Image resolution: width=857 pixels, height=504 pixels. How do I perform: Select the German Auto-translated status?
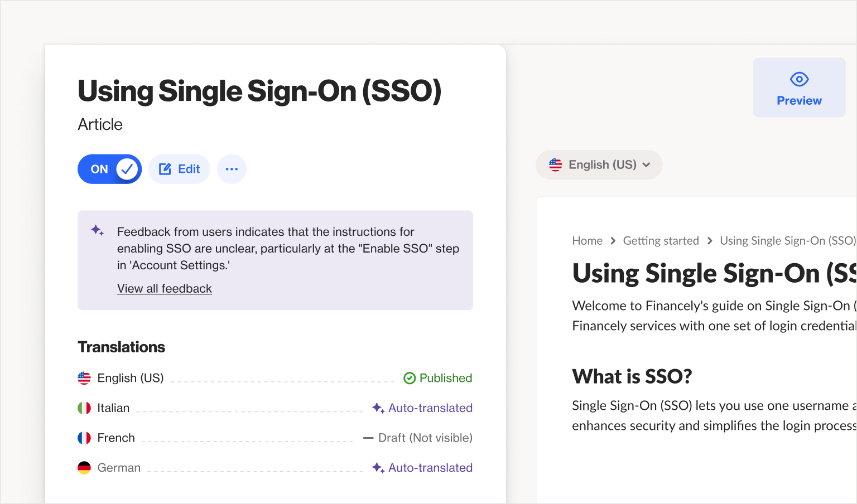[x=430, y=468]
